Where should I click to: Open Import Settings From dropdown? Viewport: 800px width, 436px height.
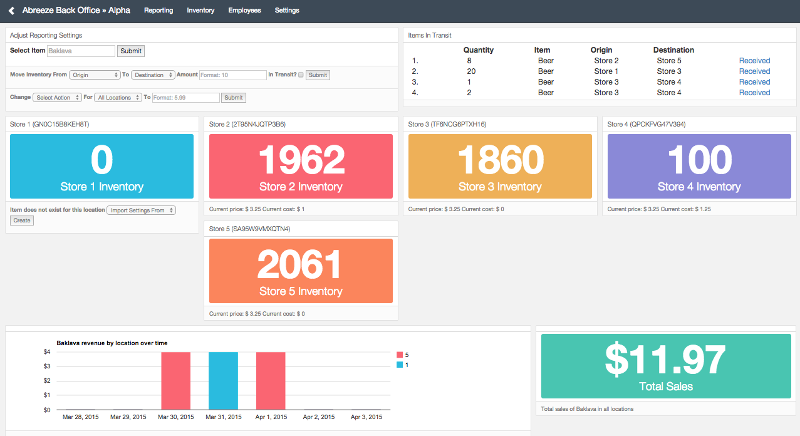[141, 210]
